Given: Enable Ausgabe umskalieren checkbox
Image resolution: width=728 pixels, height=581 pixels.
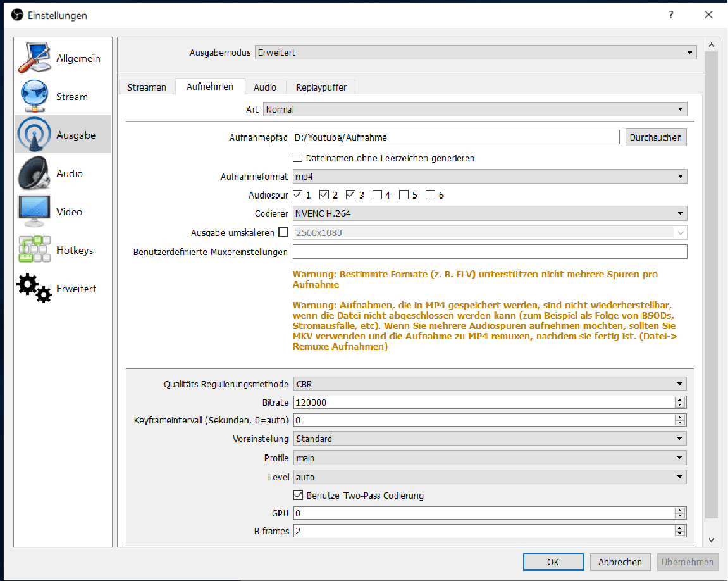Looking at the screenshot, I should [x=283, y=232].
